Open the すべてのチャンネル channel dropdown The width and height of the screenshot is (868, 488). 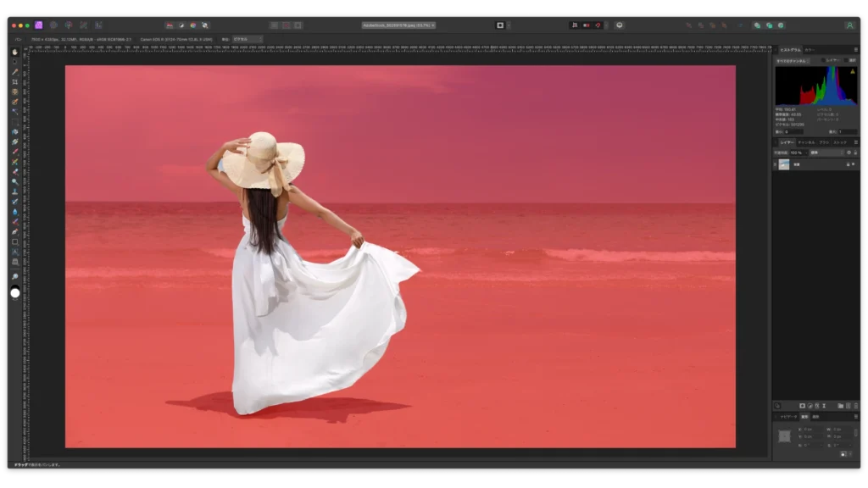point(793,61)
